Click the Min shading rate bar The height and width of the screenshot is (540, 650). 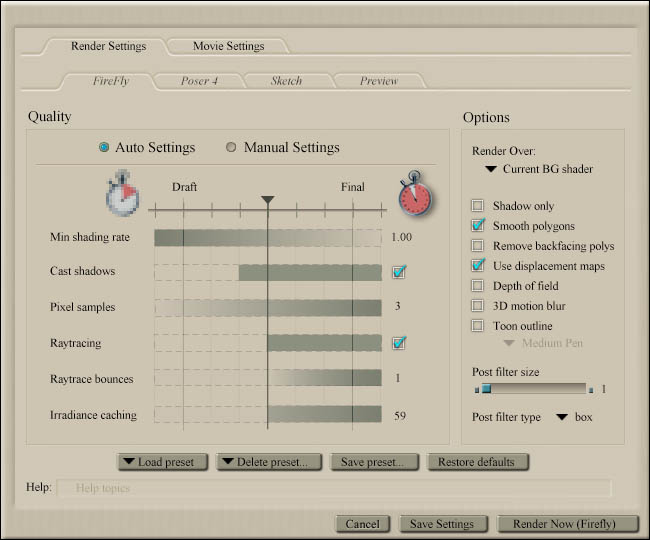268,238
